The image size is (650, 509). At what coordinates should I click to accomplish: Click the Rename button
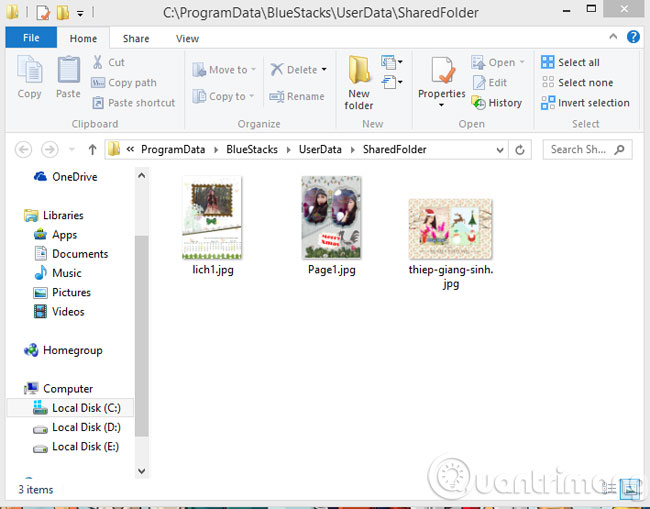297,96
